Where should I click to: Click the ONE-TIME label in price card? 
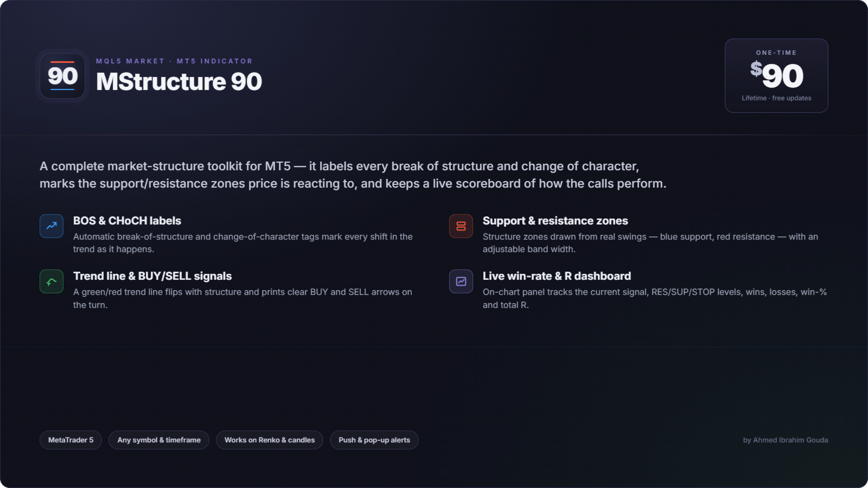tap(776, 53)
